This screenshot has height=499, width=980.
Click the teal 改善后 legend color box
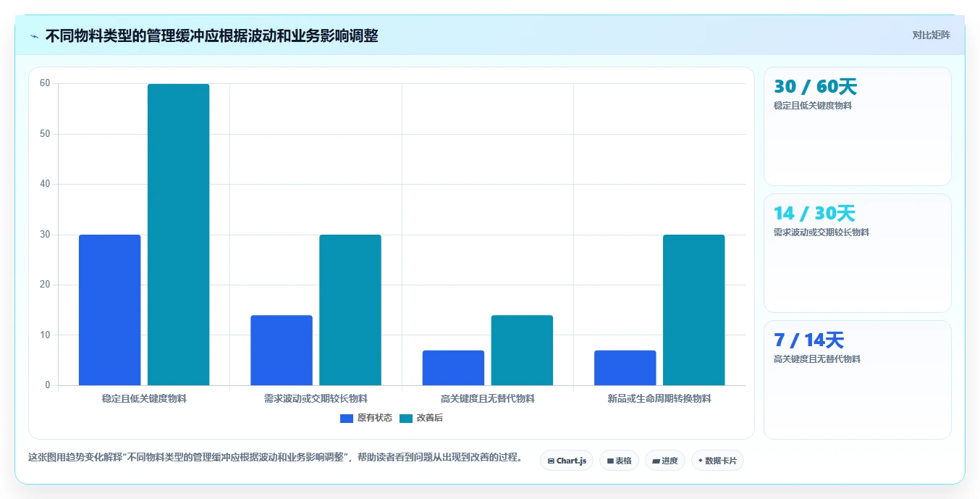pyautogui.click(x=406, y=418)
